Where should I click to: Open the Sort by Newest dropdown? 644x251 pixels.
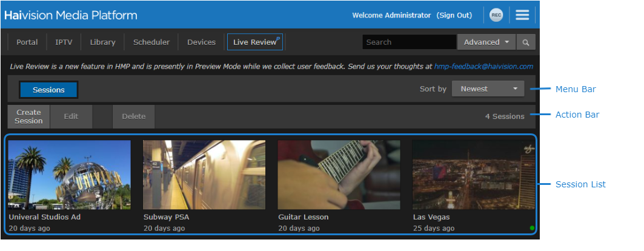(488, 89)
